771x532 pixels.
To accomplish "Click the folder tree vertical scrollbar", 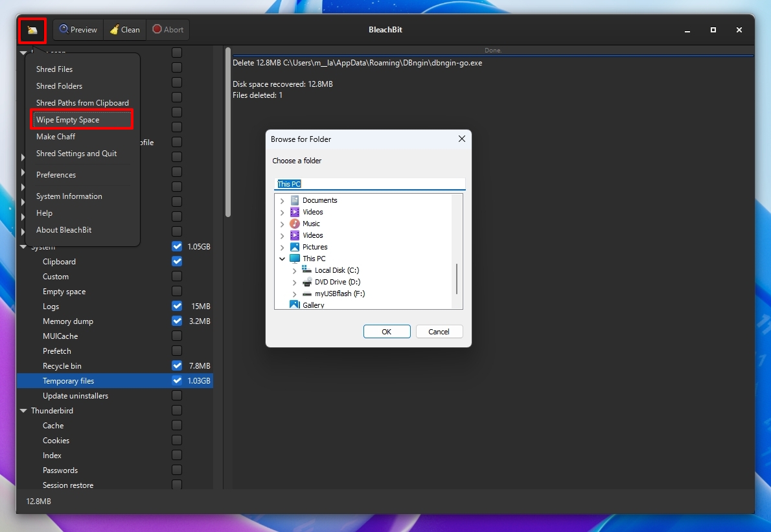I will coord(457,279).
